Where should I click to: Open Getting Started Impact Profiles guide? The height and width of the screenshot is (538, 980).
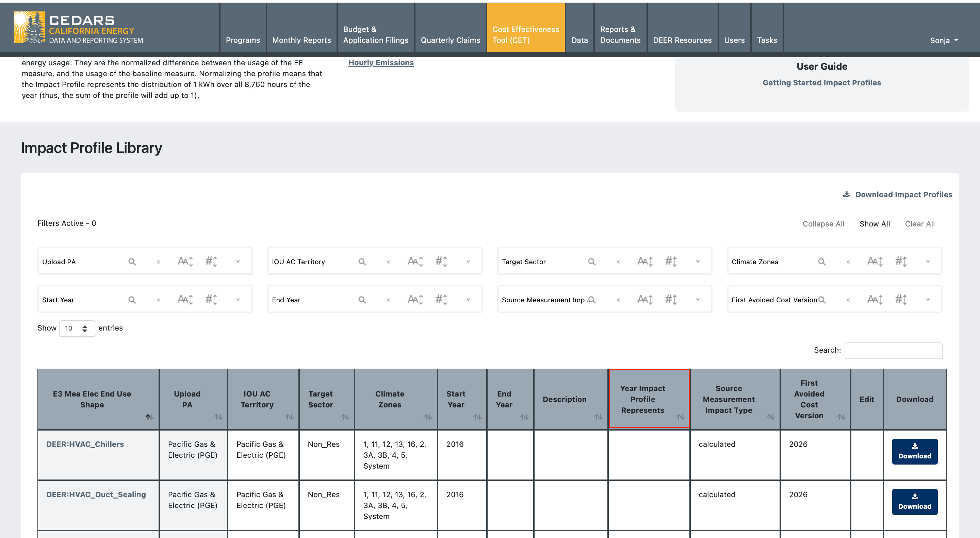[x=821, y=83]
